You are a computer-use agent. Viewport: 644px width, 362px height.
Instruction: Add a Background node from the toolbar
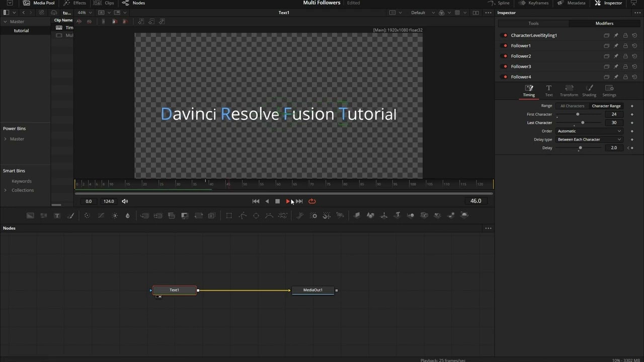coord(30,216)
